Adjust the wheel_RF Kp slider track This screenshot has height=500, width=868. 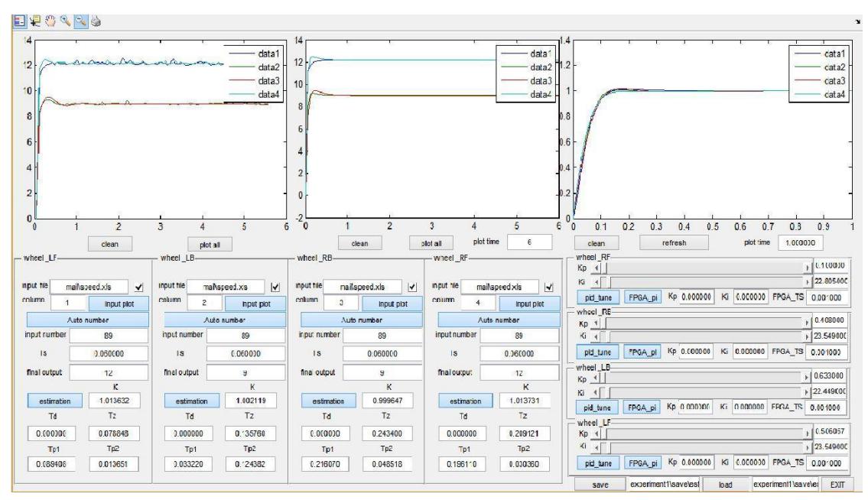[702, 268]
